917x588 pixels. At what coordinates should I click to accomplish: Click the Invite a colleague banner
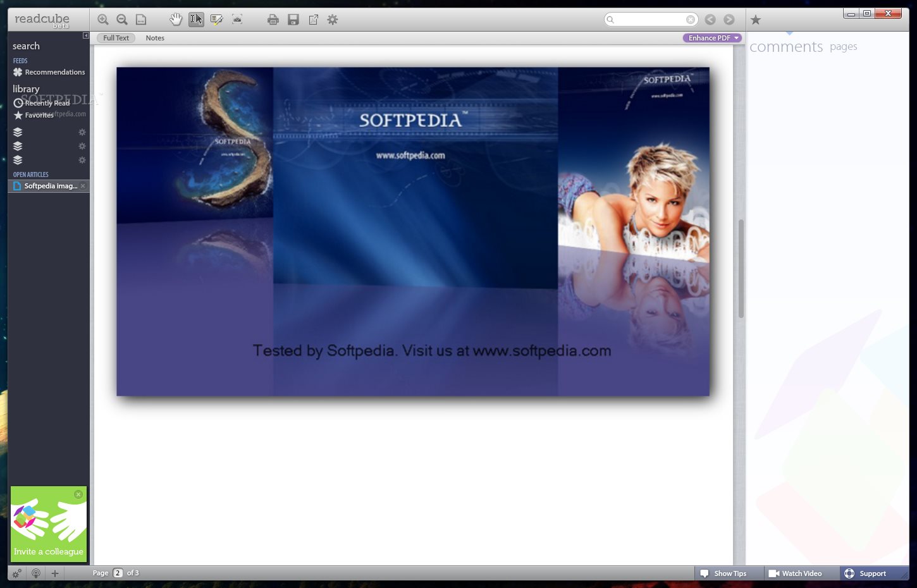[49, 524]
